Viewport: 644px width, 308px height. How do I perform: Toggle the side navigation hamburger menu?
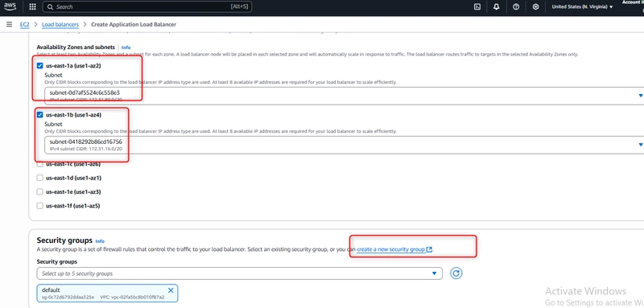[9, 25]
